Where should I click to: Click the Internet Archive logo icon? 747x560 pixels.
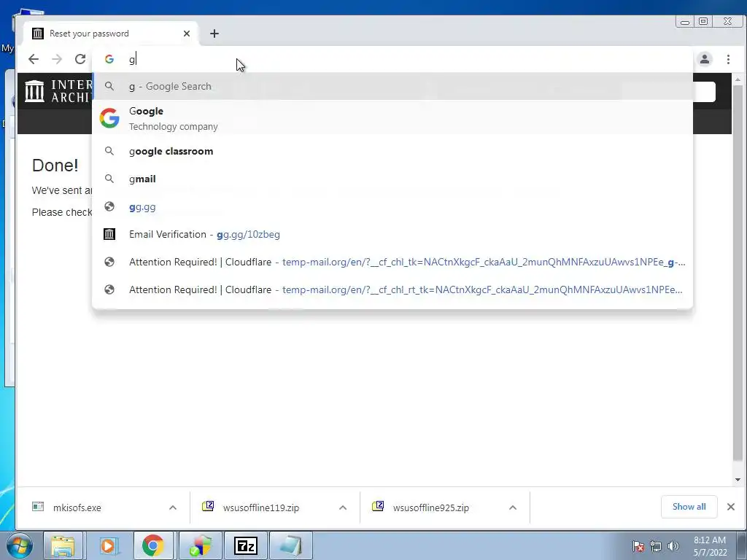point(34,90)
